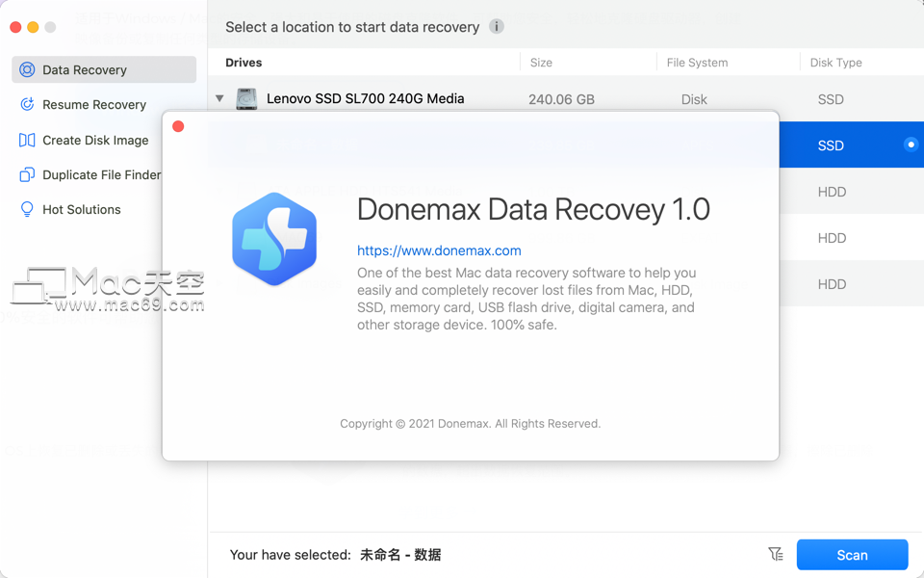
Task: Click the Resume Recovery circular arrow icon
Action: [27, 104]
